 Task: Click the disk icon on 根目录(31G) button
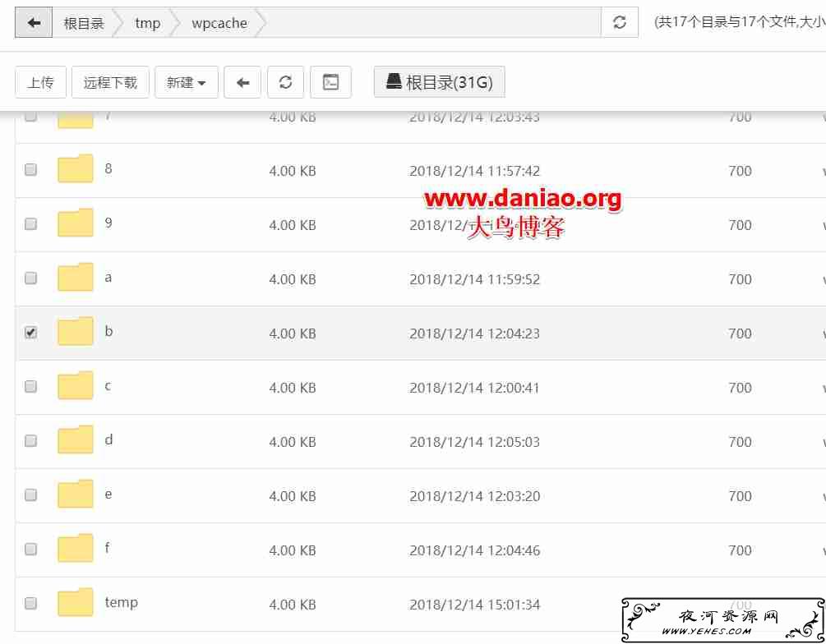(394, 81)
